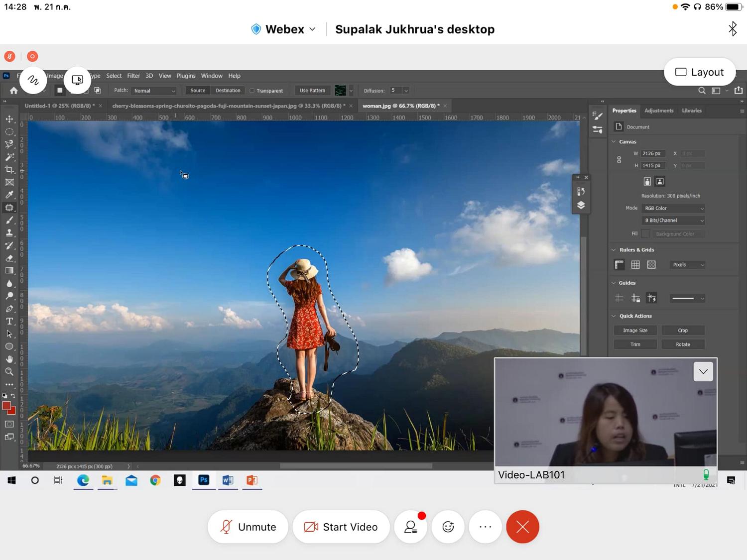Switch to the cherry-blossoms document tab

pyautogui.click(x=228, y=106)
